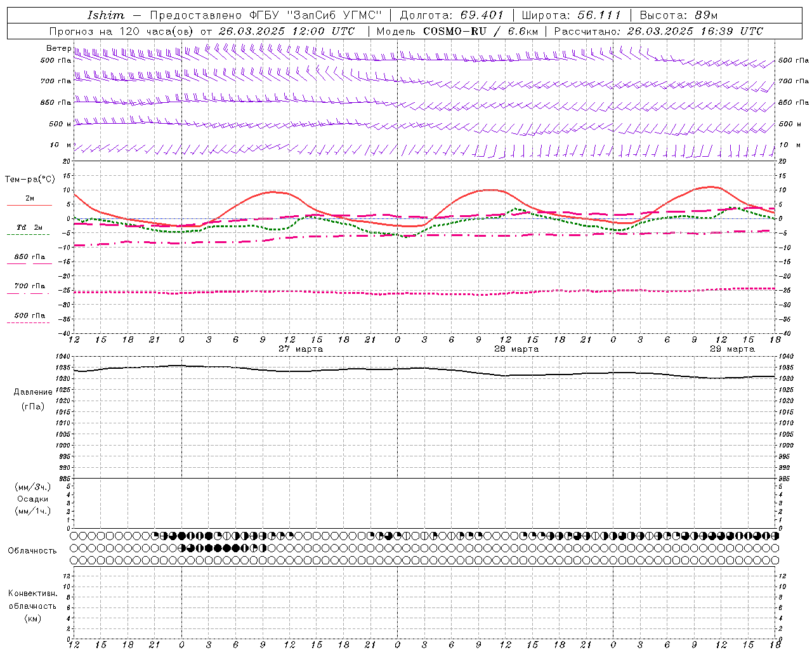The height and width of the screenshot is (650, 812).
Task: Click the "2м" temperature legend entry
Action: point(30,199)
